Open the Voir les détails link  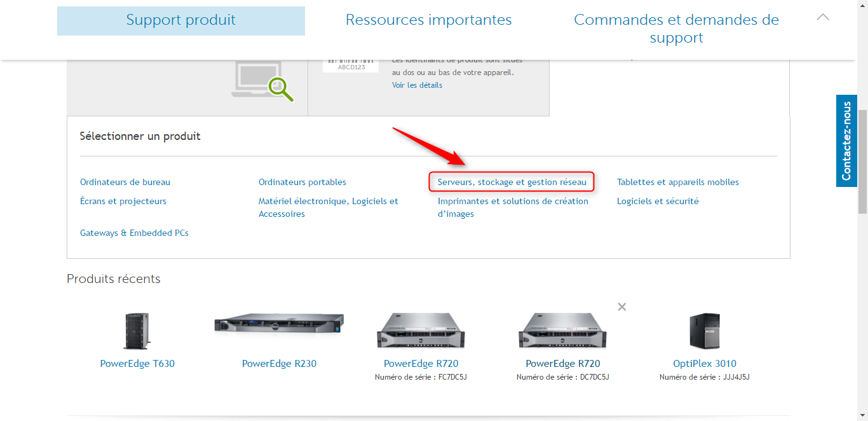417,85
